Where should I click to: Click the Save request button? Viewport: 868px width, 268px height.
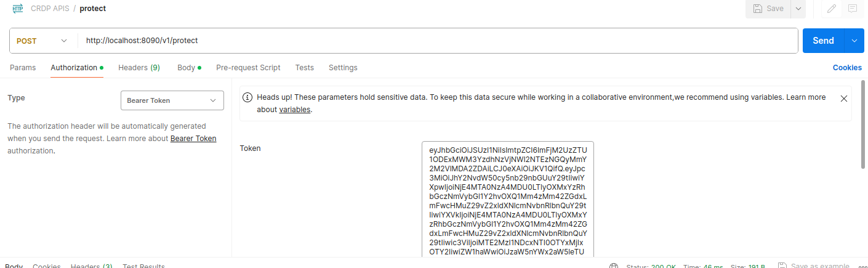767,9
